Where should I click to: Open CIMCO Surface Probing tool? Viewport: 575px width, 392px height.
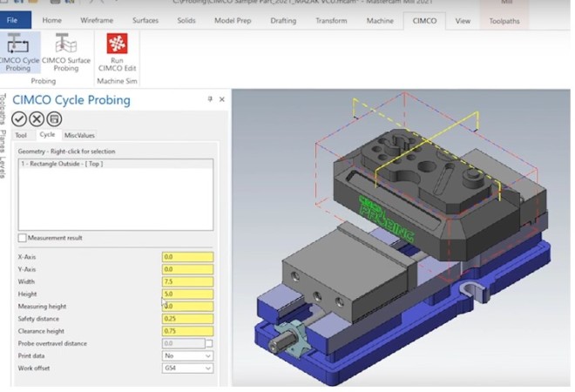(66, 52)
